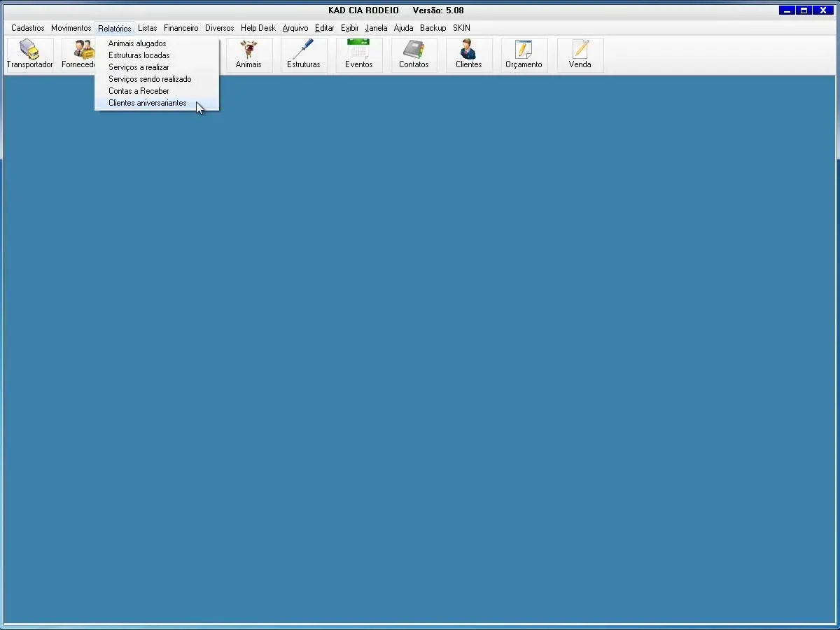Viewport: 840px width, 630px height.
Task: Choose Contas a Receber report
Action: pos(139,91)
